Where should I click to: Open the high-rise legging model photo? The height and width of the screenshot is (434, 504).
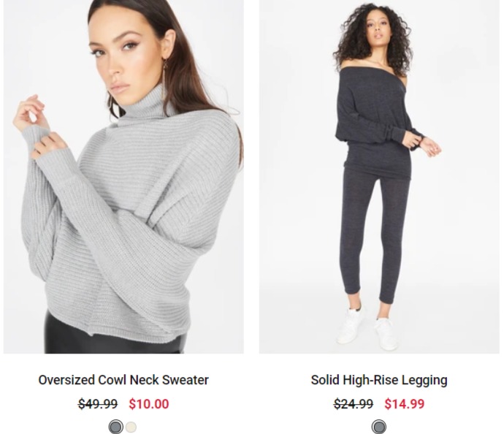pyautogui.click(x=379, y=177)
